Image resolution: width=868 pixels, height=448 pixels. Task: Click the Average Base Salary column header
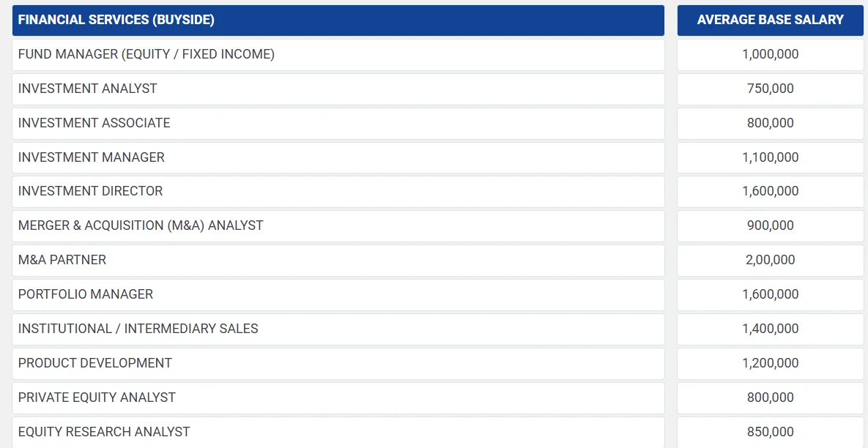pos(770,20)
